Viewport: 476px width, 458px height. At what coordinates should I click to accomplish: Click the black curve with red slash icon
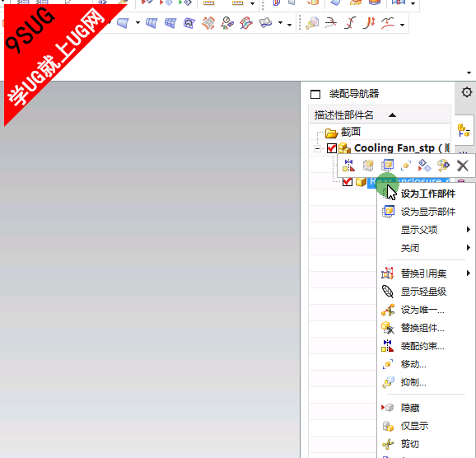click(350, 23)
